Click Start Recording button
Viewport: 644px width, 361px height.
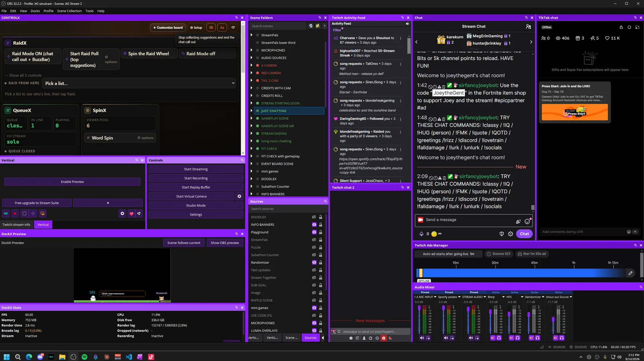(x=196, y=178)
